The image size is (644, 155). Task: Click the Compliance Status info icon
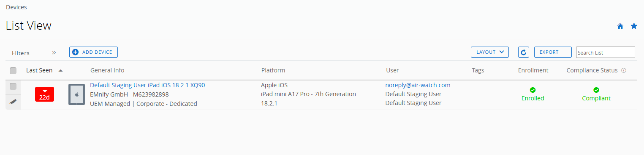[x=623, y=70]
